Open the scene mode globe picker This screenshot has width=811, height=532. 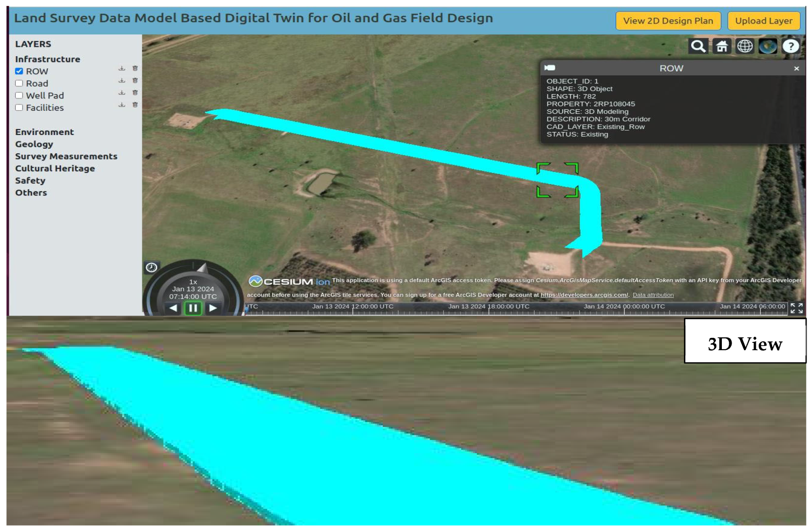(744, 46)
